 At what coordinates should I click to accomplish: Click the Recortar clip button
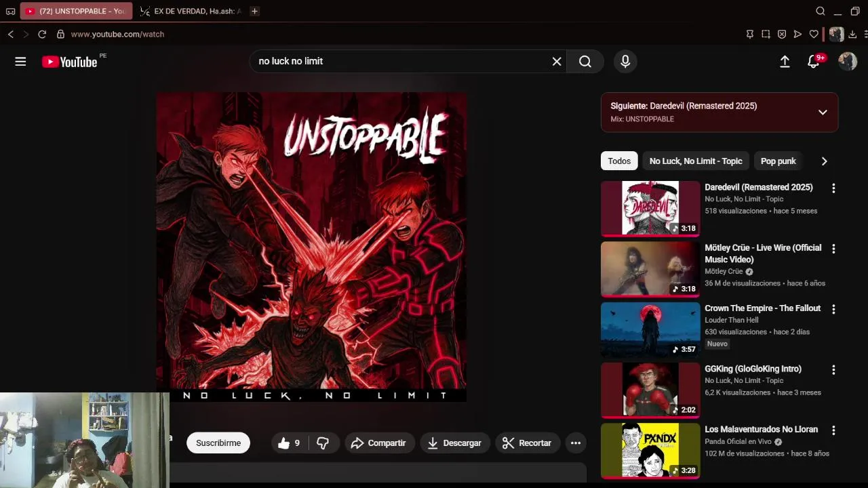click(x=528, y=443)
